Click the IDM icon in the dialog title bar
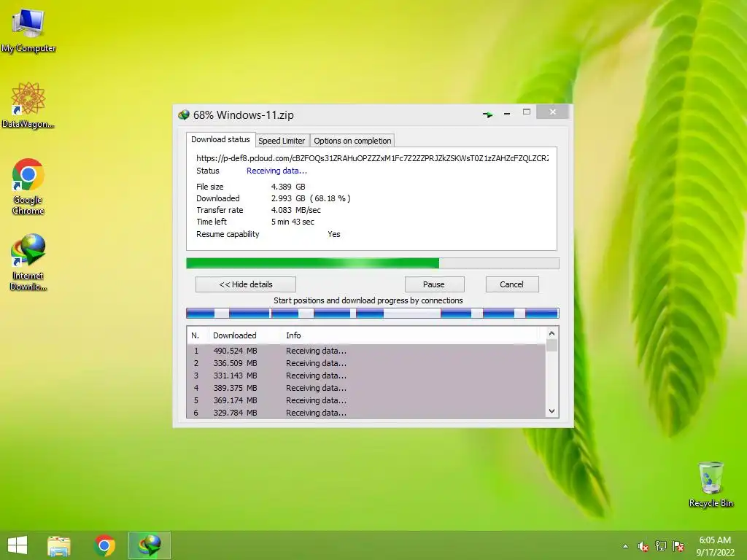 183,114
